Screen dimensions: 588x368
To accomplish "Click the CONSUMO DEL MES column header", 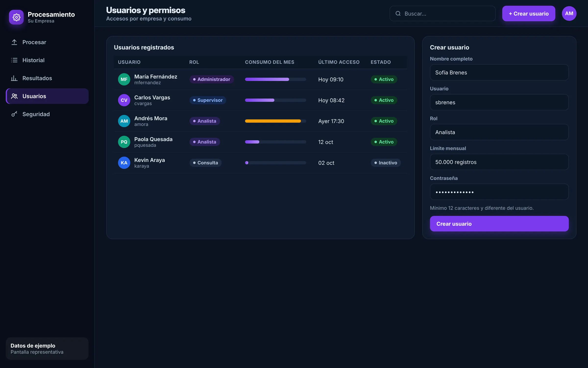I will [269, 62].
